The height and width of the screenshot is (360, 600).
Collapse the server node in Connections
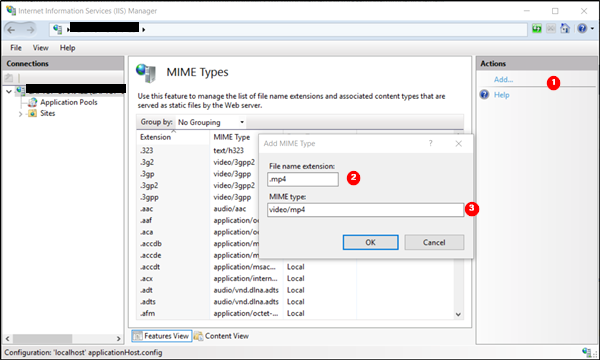click(x=9, y=91)
